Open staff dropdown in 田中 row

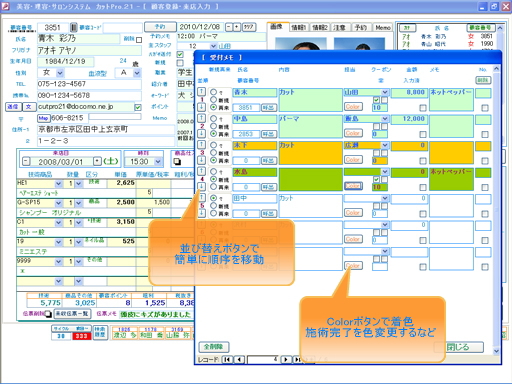coord(385,198)
